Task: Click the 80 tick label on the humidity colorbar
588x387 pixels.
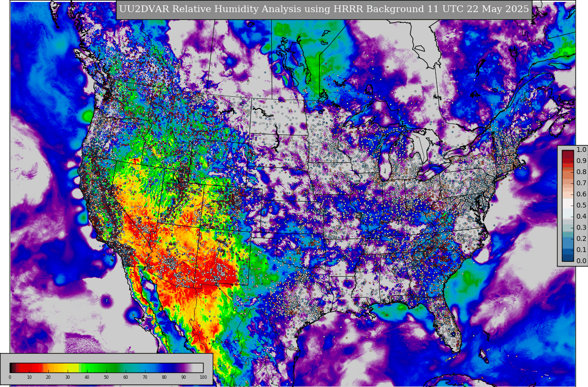Action: (x=164, y=377)
